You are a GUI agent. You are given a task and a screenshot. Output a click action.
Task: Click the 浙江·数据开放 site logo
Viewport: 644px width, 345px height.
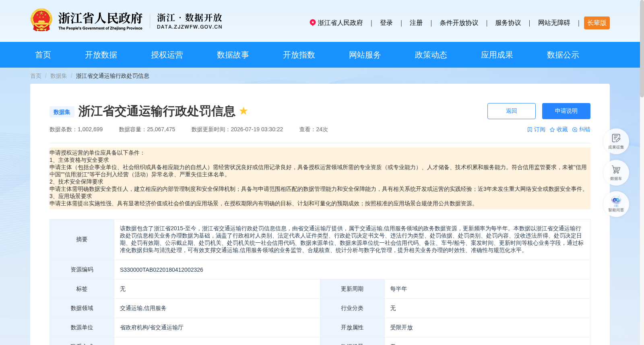(190, 21)
